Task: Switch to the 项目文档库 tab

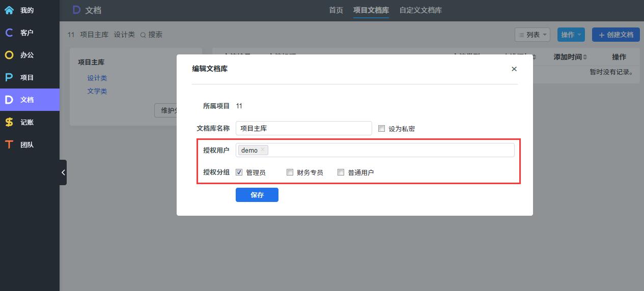Action: pyautogui.click(x=371, y=10)
